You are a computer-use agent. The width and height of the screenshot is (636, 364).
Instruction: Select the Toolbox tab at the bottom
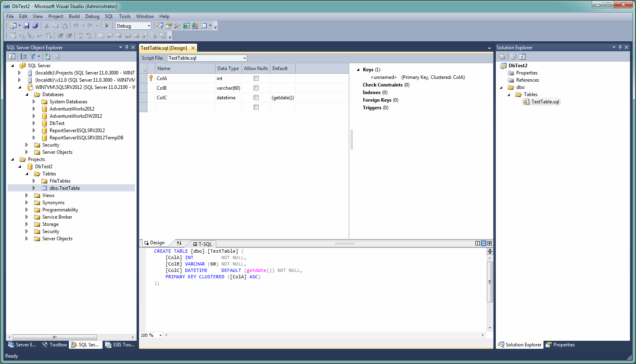(x=54, y=345)
